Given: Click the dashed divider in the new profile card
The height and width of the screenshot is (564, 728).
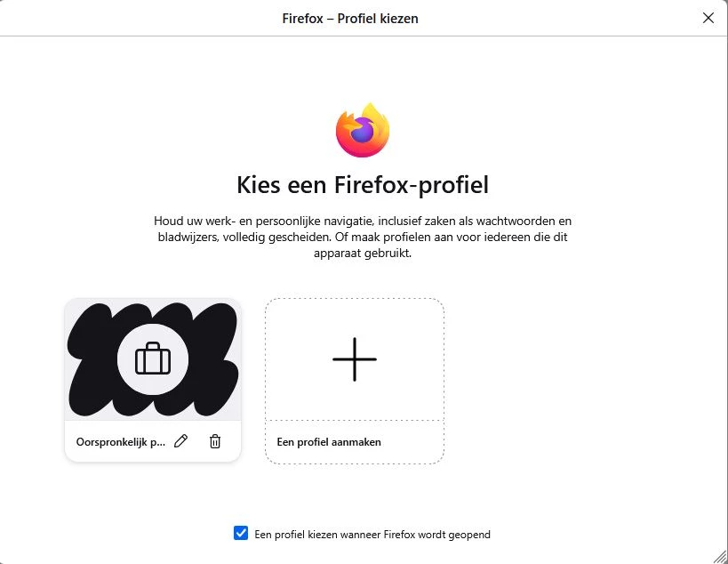Looking at the screenshot, I should [x=355, y=420].
